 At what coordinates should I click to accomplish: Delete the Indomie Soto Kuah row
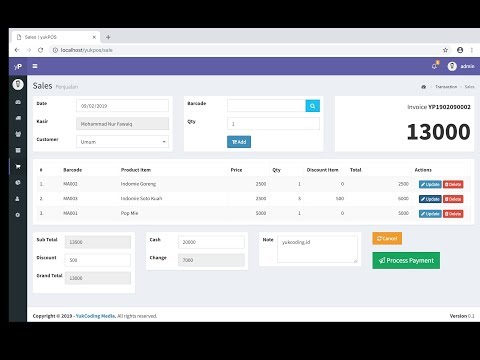[x=453, y=199]
